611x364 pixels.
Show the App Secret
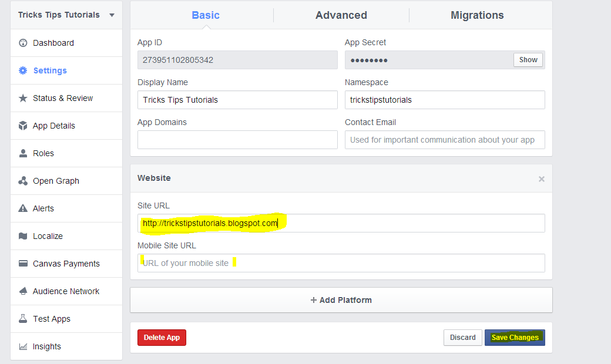[x=528, y=60]
